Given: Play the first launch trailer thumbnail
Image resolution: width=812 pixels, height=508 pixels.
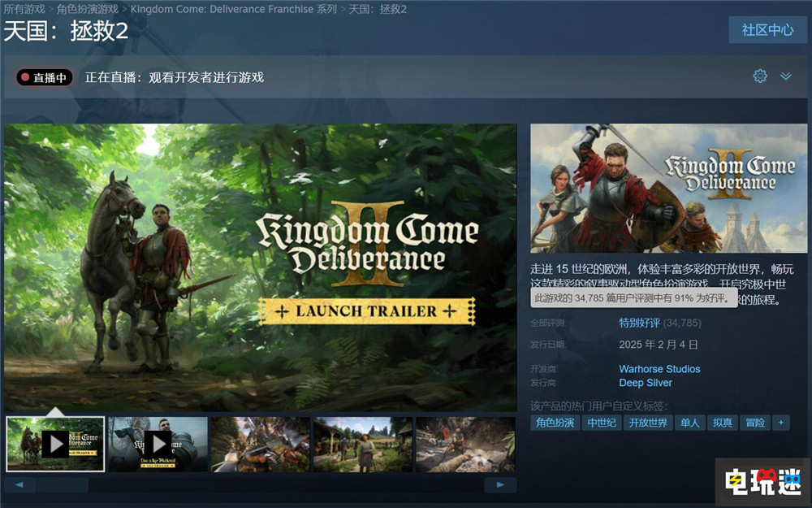Looking at the screenshot, I should pyautogui.click(x=55, y=444).
